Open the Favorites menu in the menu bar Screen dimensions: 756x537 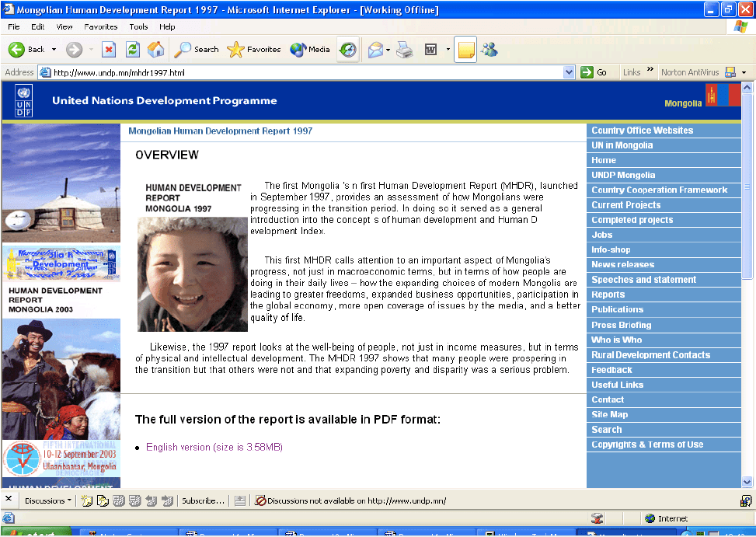(100, 26)
